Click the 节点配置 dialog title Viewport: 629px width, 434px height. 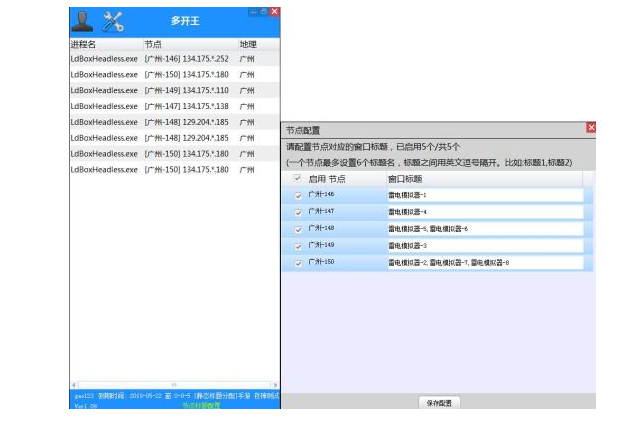(303, 130)
